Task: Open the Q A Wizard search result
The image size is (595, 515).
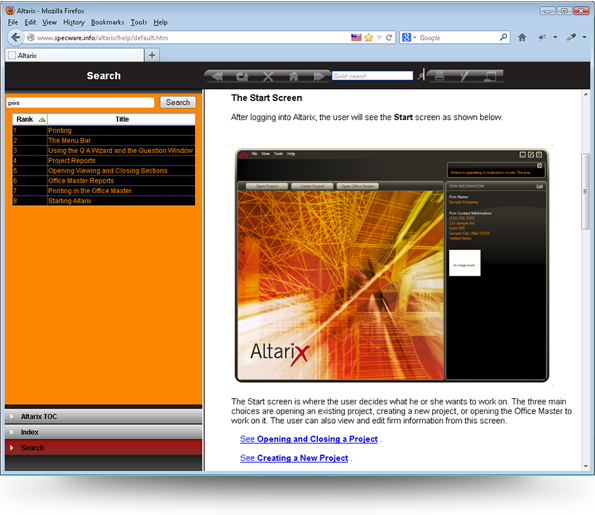Action: (120, 150)
